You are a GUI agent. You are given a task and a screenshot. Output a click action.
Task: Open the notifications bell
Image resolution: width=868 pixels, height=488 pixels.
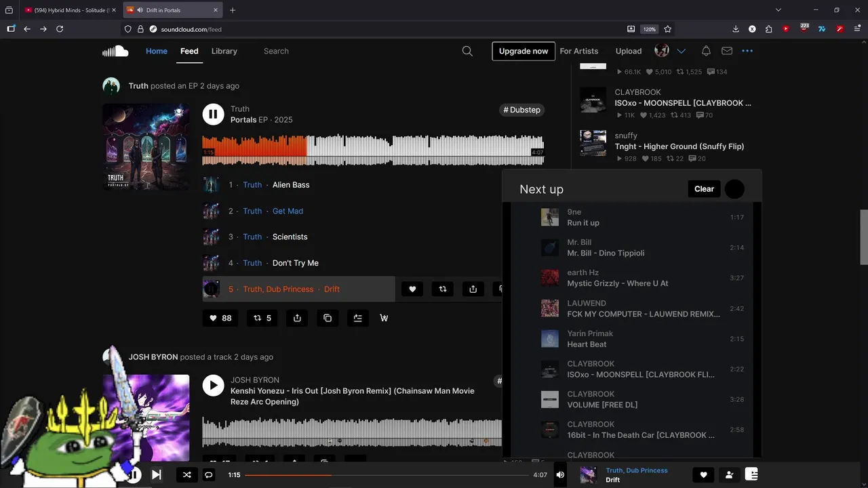706,51
